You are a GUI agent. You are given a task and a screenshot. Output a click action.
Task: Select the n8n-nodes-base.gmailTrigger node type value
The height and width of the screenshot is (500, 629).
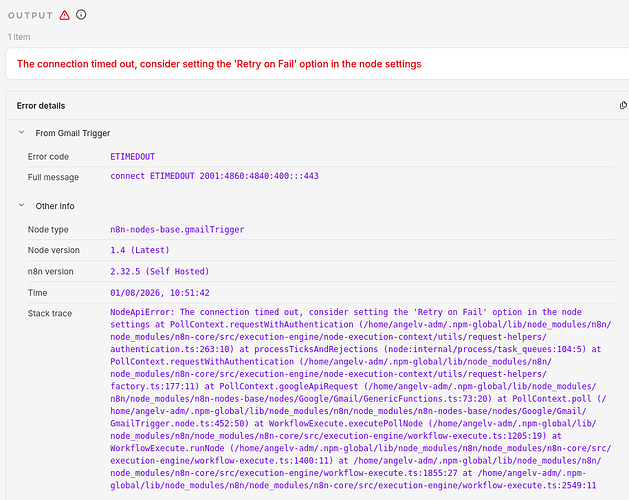[x=177, y=230]
